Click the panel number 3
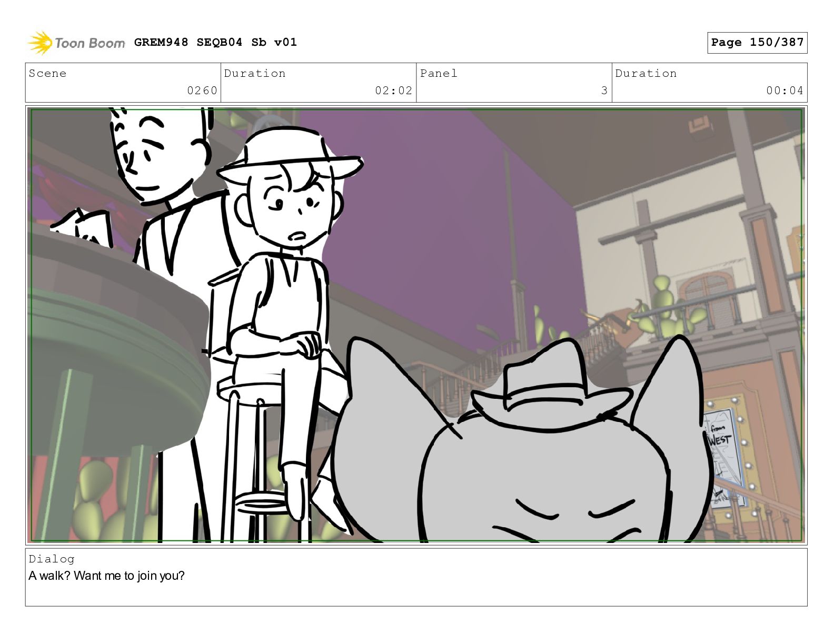The width and height of the screenshot is (834, 644). (604, 90)
